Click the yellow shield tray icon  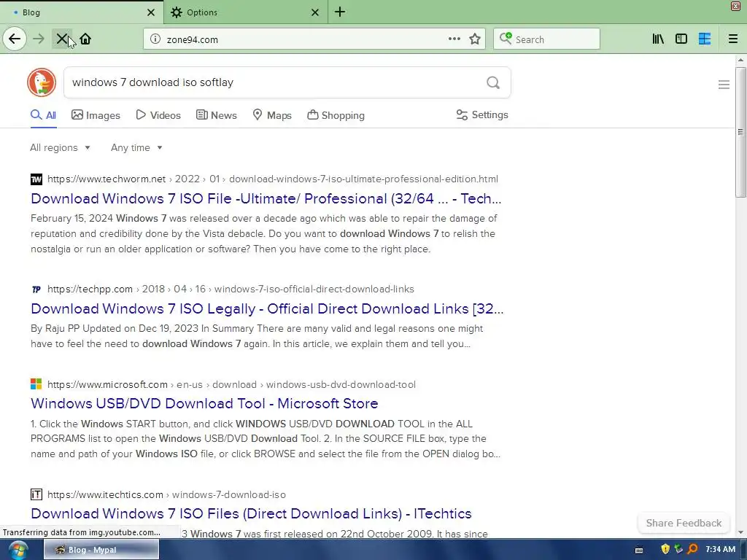tap(665, 549)
